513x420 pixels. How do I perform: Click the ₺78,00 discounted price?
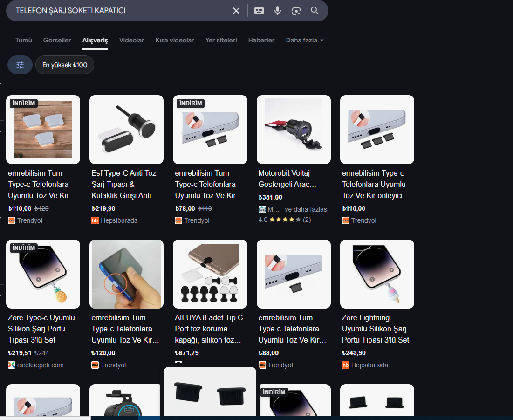coord(185,208)
